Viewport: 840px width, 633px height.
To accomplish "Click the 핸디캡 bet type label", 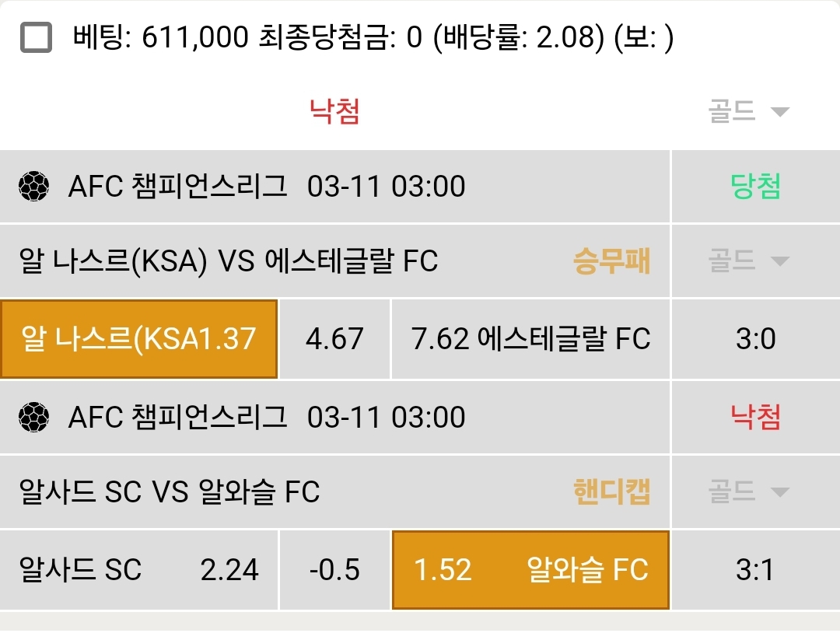I will [x=611, y=492].
